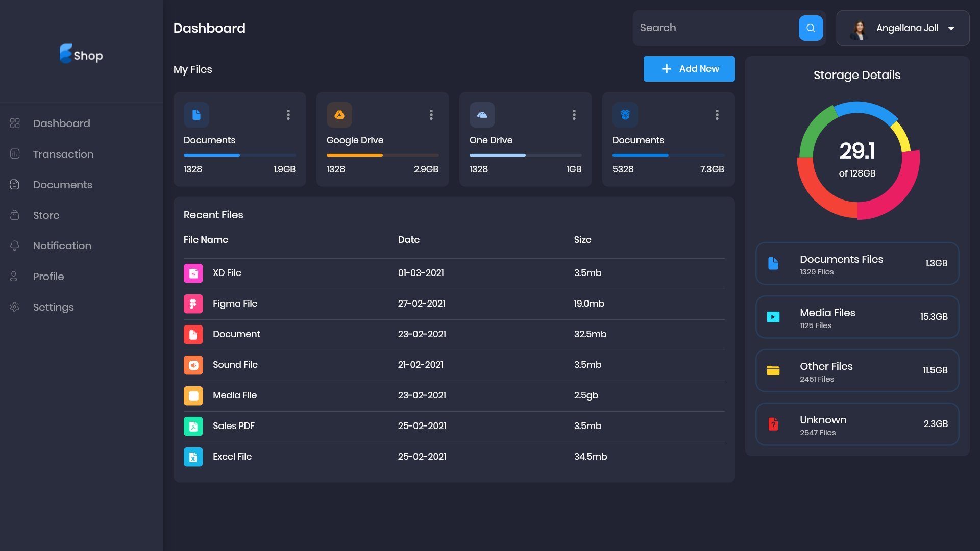Click the Dropbox icon on the last card
Image resolution: width=980 pixels, height=551 pixels.
point(625,115)
